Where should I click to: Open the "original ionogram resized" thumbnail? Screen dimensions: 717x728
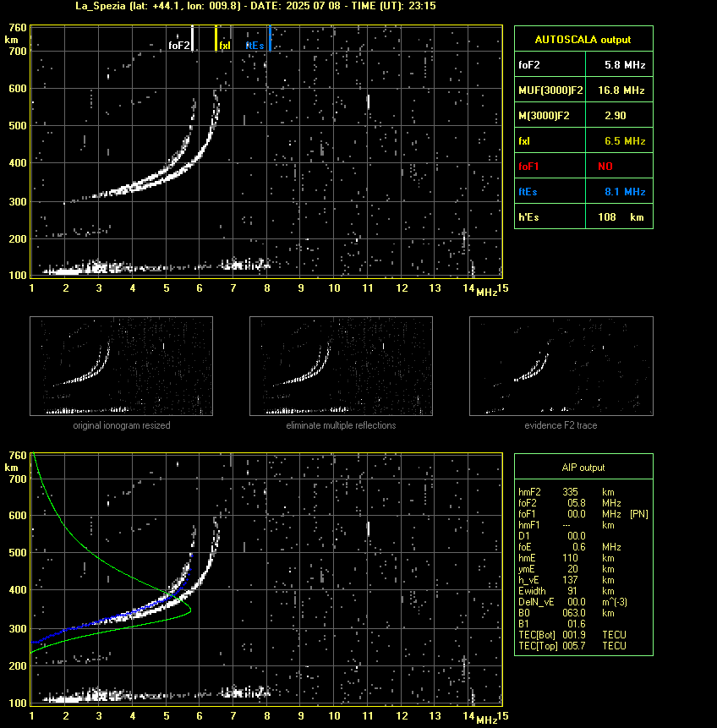tap(121, 366)
